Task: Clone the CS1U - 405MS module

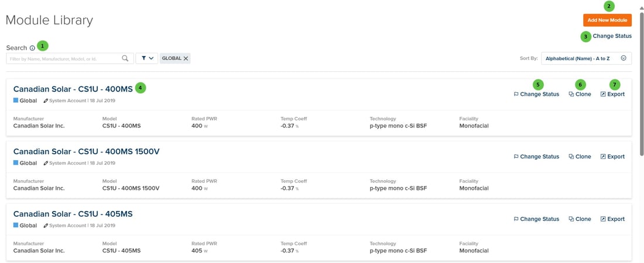Action: pos(580,219)
